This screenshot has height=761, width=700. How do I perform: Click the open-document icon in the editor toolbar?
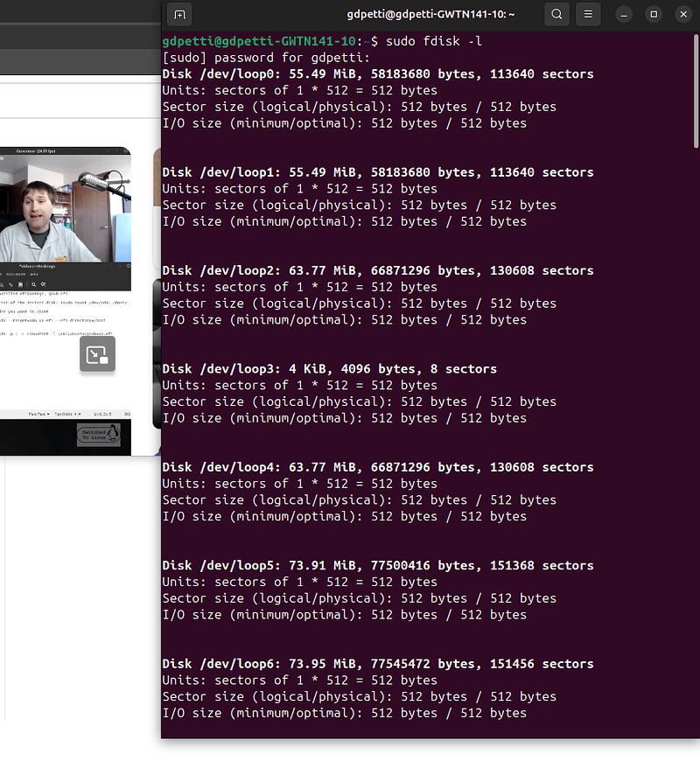coord(10,283)
